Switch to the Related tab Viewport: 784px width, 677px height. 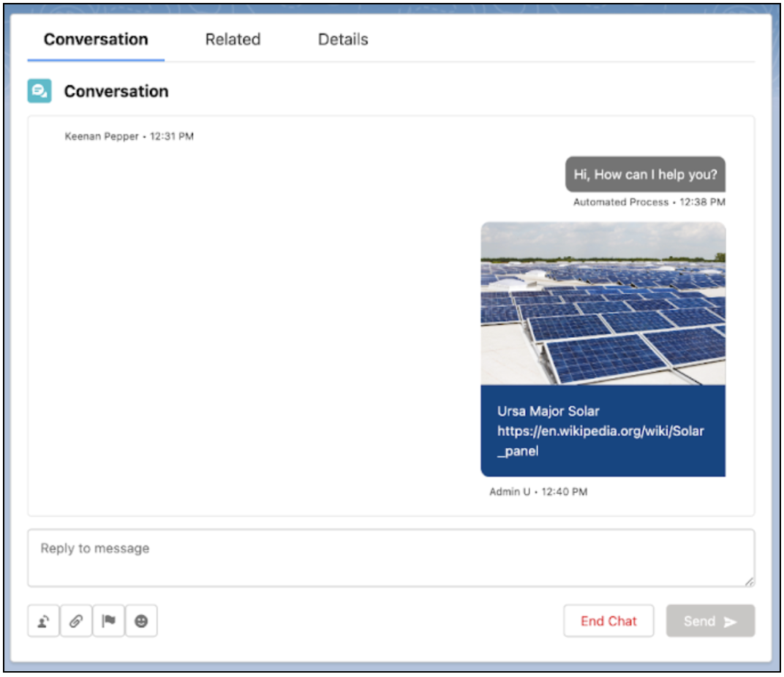click(233, 39)
